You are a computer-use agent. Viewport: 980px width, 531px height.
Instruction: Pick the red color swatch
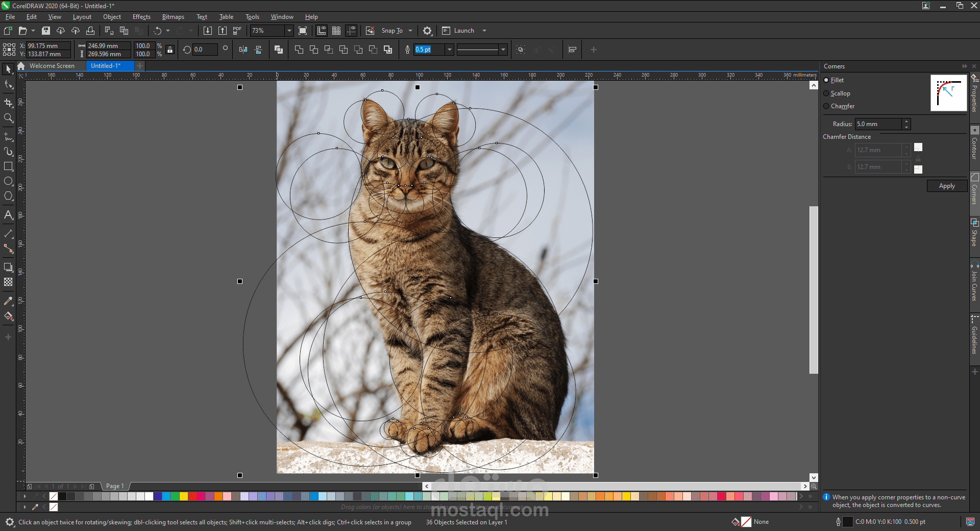click(193, 496)
